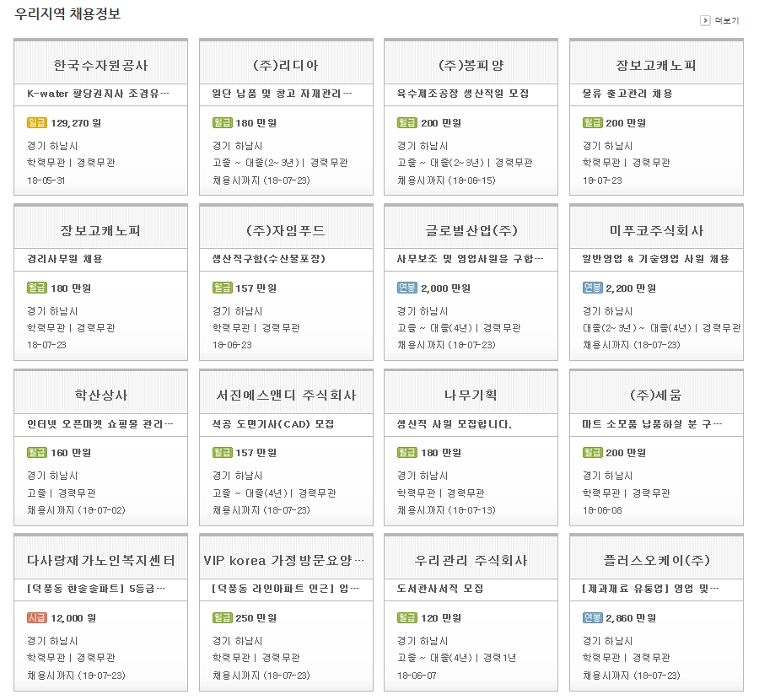Click the 연봉 badge on 글로벌산업(주) card
The height and width of the screenshot is (700, 759).
point(407,288)
